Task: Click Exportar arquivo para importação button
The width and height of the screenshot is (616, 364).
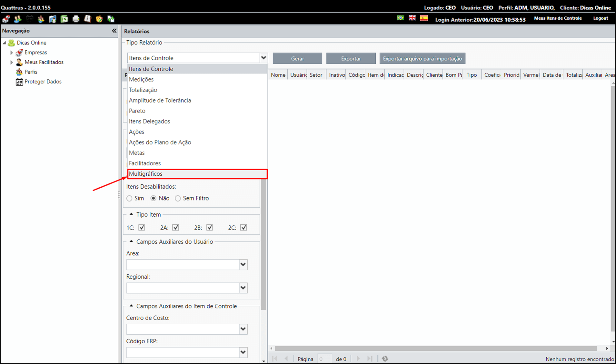Action: [422, 58]
